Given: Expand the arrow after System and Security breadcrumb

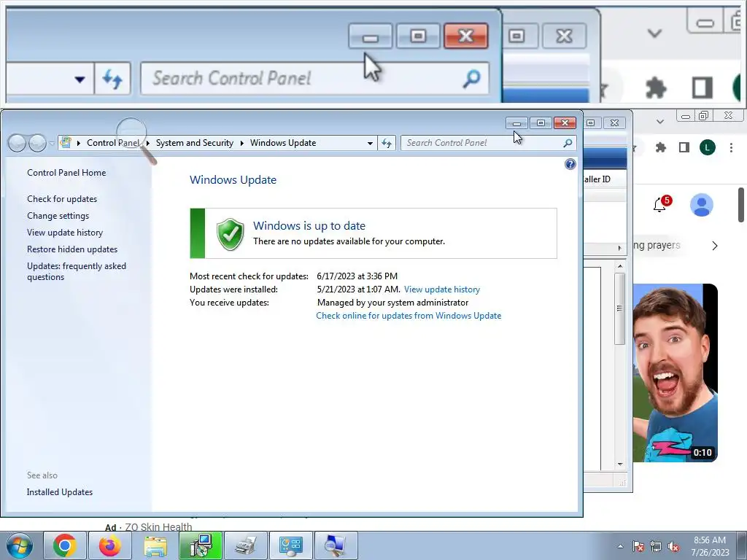Looking at the screenshot, I should point(242,143).
